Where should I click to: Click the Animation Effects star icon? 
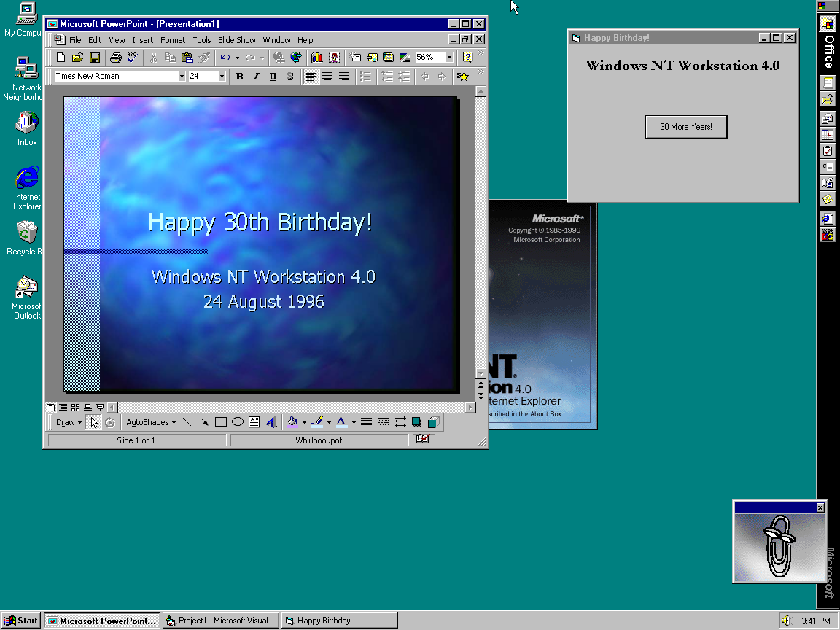463,77
